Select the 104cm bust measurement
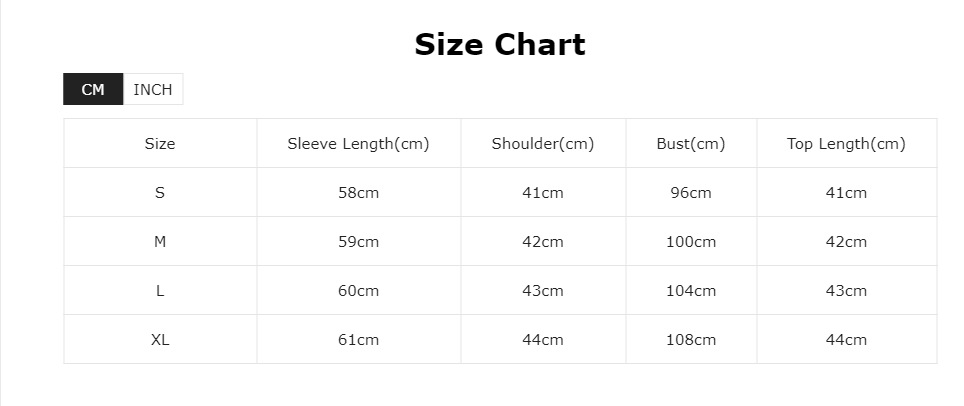 (691, 290)
